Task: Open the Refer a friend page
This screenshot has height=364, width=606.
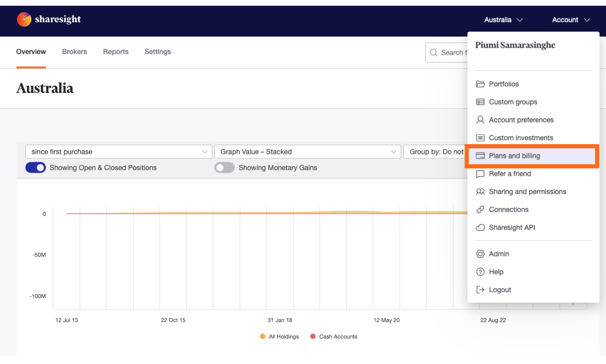Action: [x=510, y=174]
